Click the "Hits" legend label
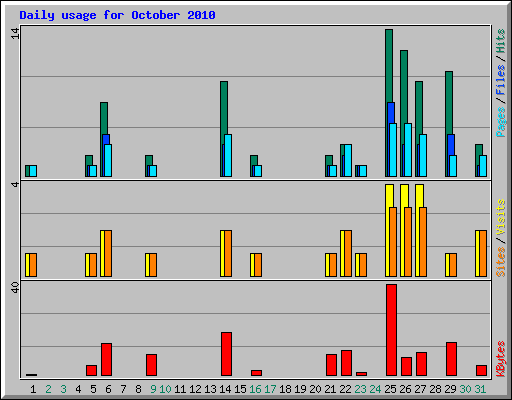 pos(500,41)
